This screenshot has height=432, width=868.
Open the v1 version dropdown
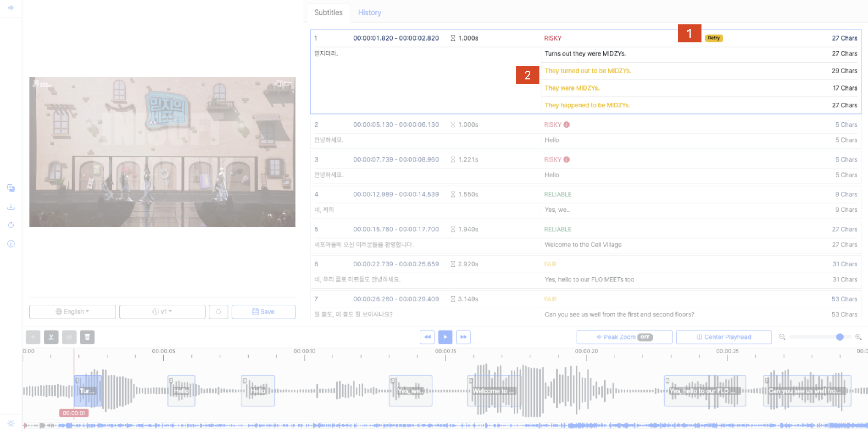coord(162,311)
